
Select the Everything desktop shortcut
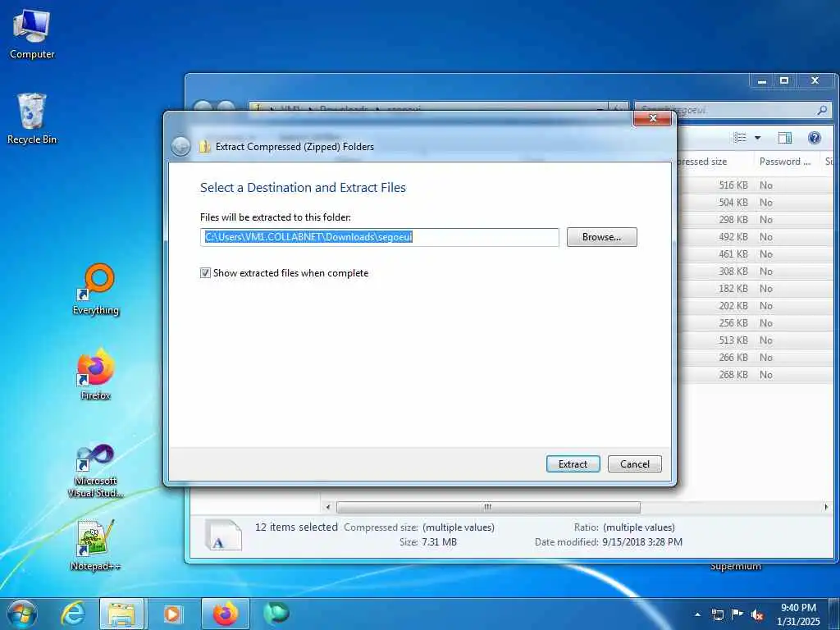click(96, 290)
